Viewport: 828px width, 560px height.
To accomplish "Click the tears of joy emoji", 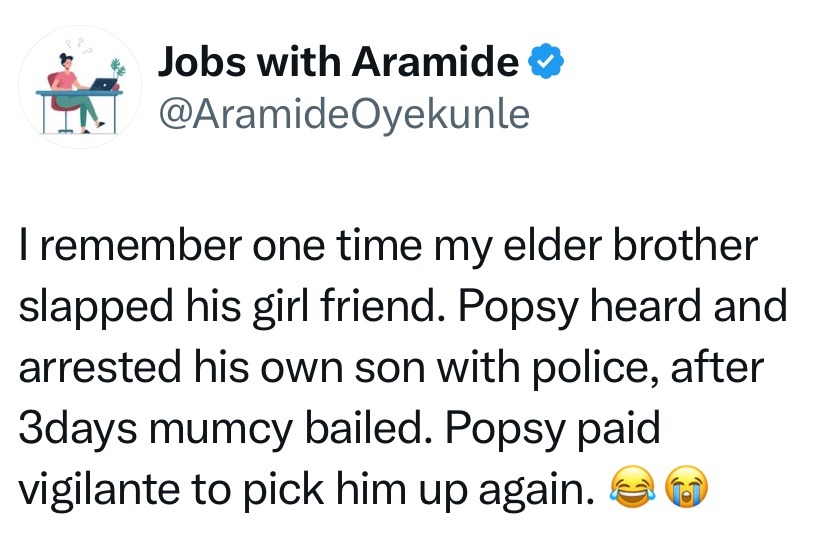I will point(629,489).
